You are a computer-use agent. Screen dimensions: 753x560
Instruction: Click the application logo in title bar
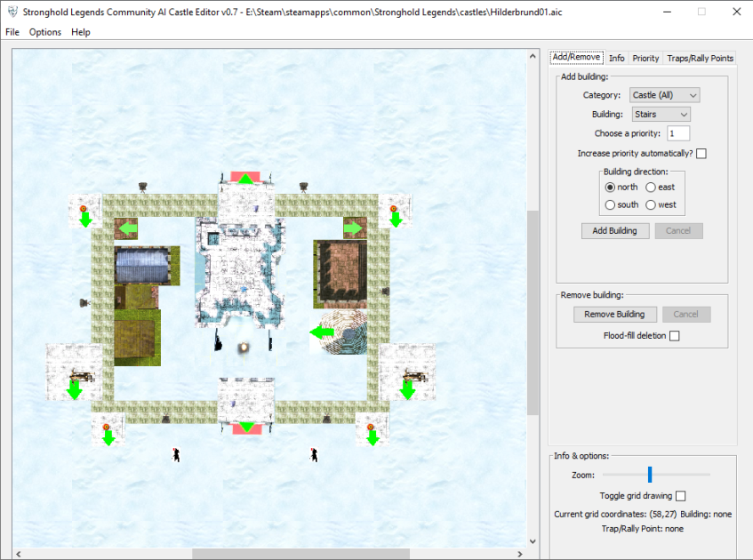pos(13,12)
